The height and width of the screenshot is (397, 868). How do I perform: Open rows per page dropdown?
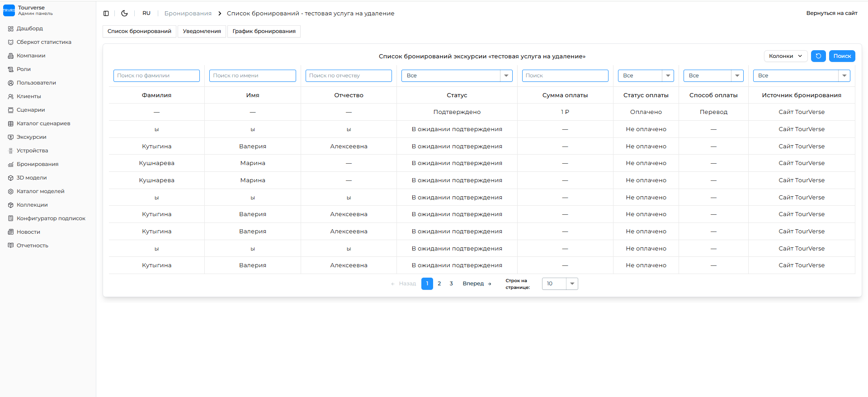point(560,284)
